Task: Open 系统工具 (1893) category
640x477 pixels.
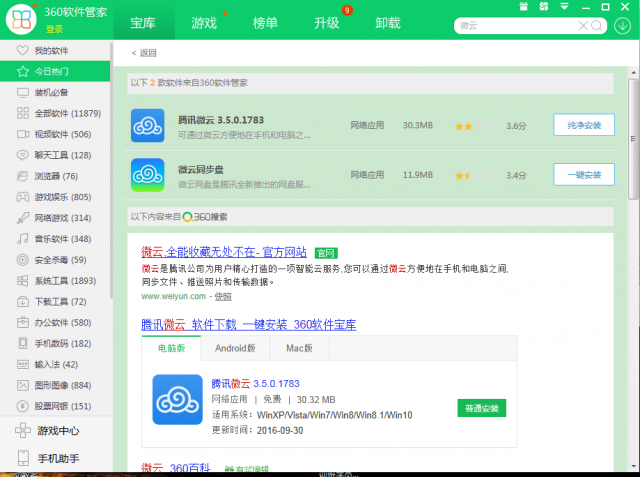Action: (x=55, y=281)
